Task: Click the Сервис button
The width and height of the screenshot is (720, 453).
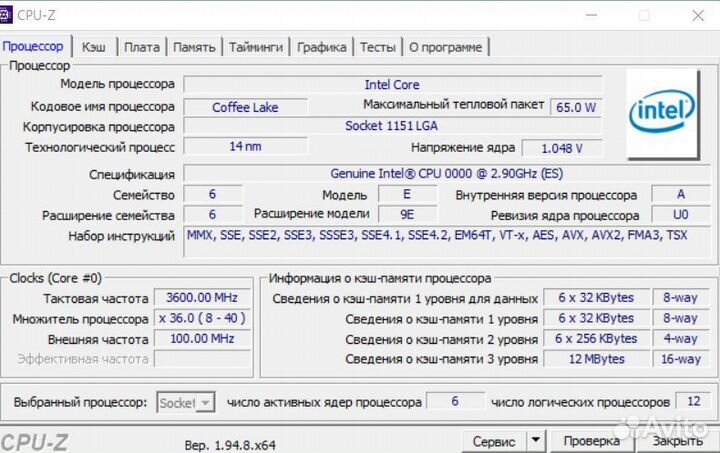Action: coord(494,441)
